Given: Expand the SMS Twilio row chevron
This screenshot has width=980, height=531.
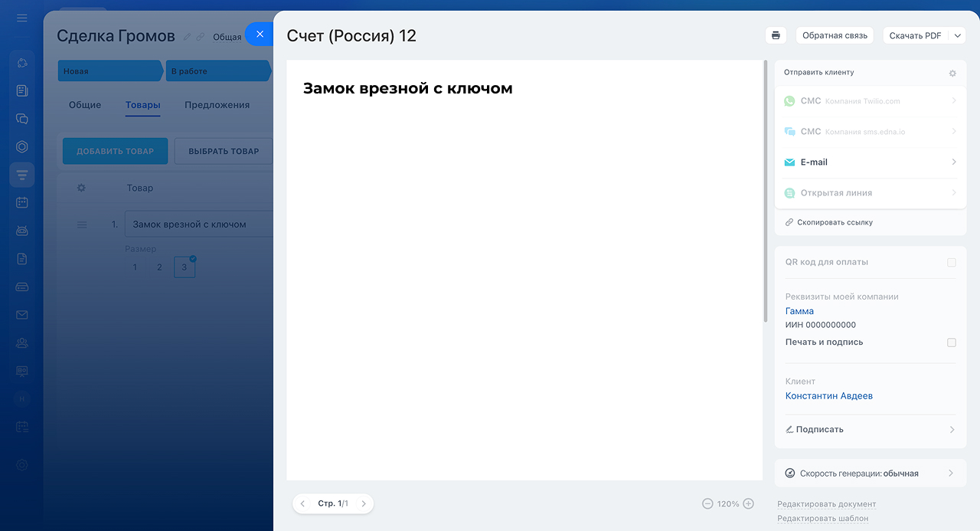Looking at the screenshot, I should [953, 101].
